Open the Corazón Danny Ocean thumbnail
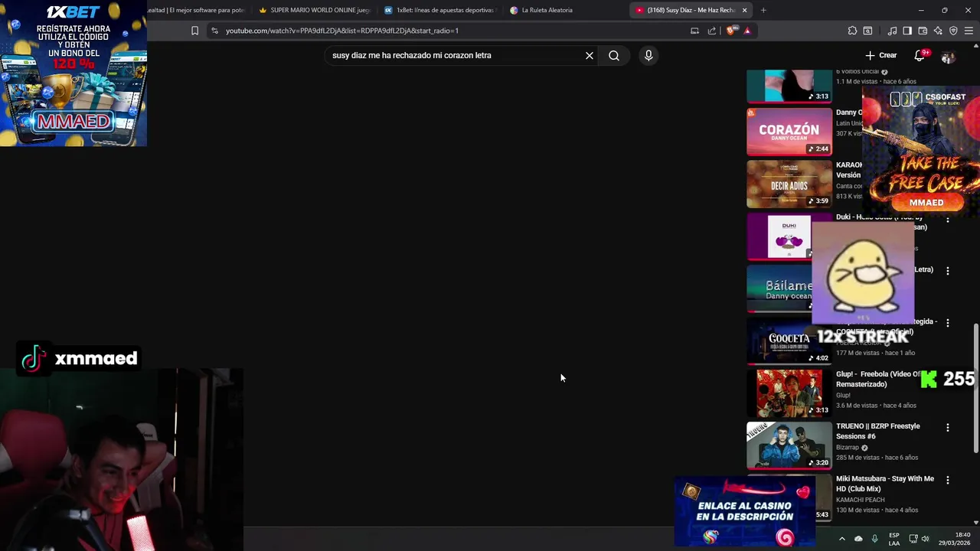 pos(789,132)
